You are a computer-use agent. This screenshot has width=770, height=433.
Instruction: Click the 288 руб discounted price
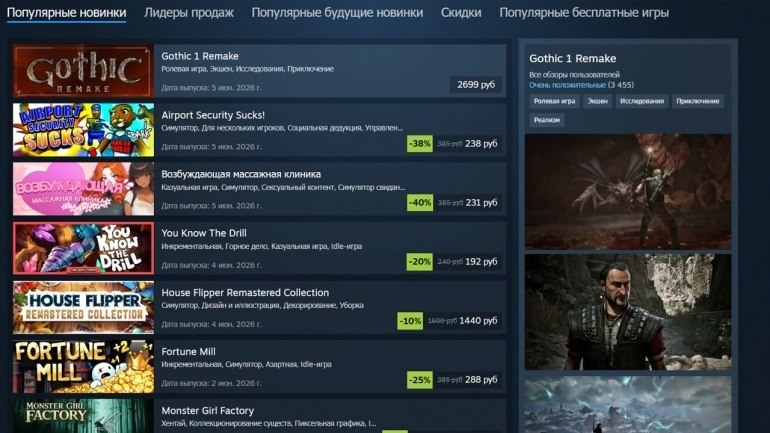click(481, 379)
